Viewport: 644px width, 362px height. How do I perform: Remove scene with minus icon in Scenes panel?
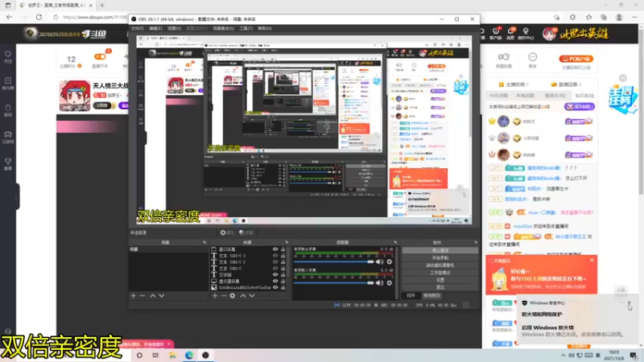142,295
